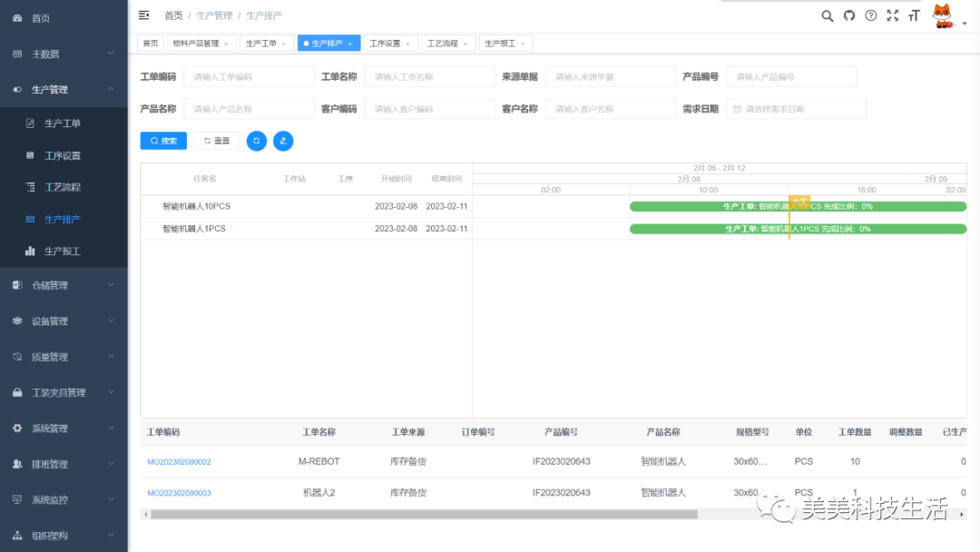Switch to the 生产工单 tab

[x=263, y=43]
